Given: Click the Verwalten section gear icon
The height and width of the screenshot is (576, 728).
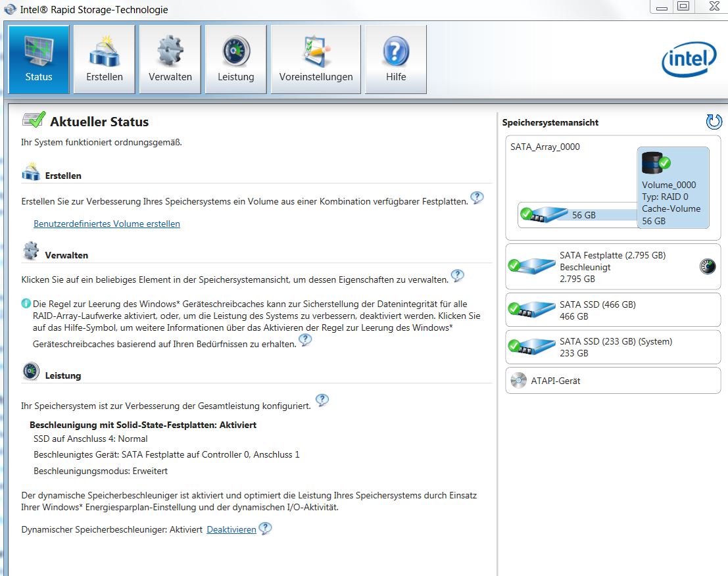Looking at the screenshot, I should point(31,251).
